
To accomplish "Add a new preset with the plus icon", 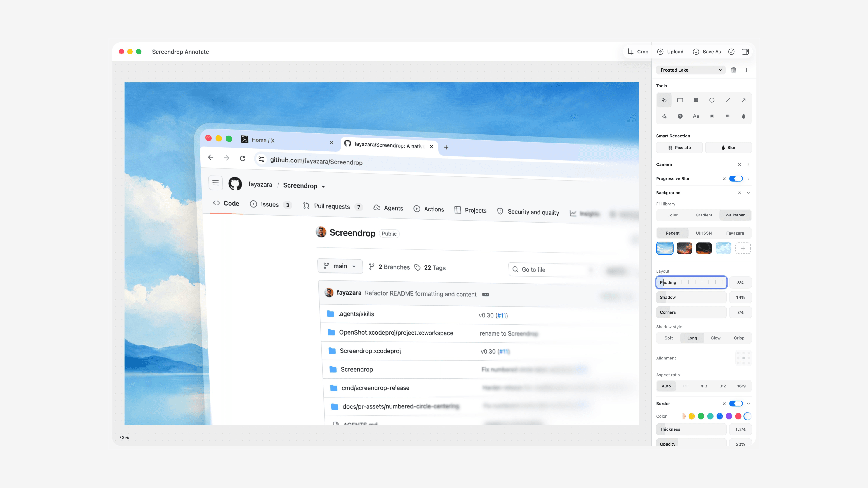I will 747,70.
